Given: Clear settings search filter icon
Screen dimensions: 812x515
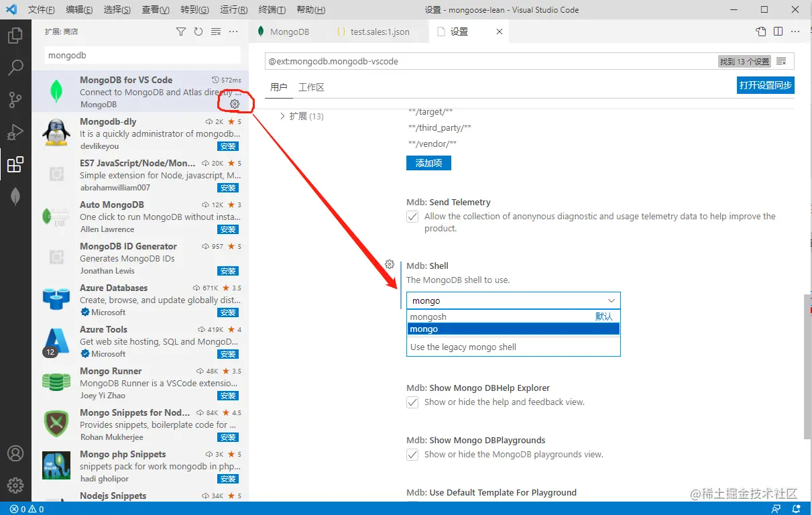Looking at the screenshot, I should [781, 61].
